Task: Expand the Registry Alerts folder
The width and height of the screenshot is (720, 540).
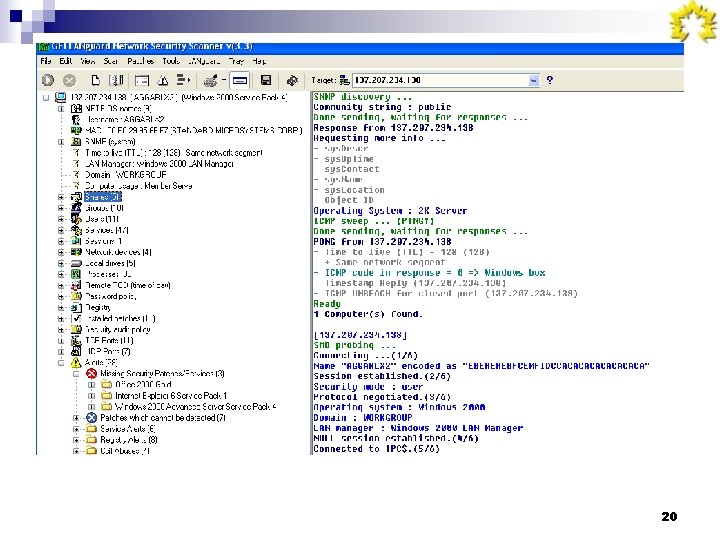Action: [76, 440]
